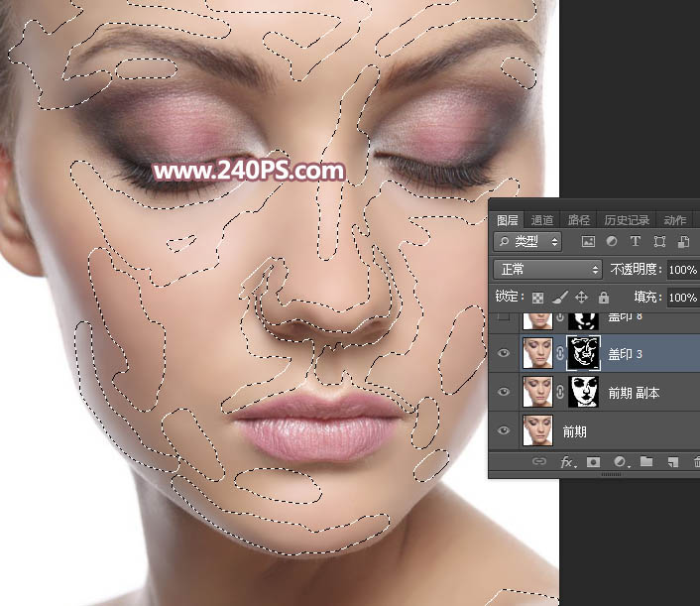Switch to the 动作 tab

pos(674,220)
